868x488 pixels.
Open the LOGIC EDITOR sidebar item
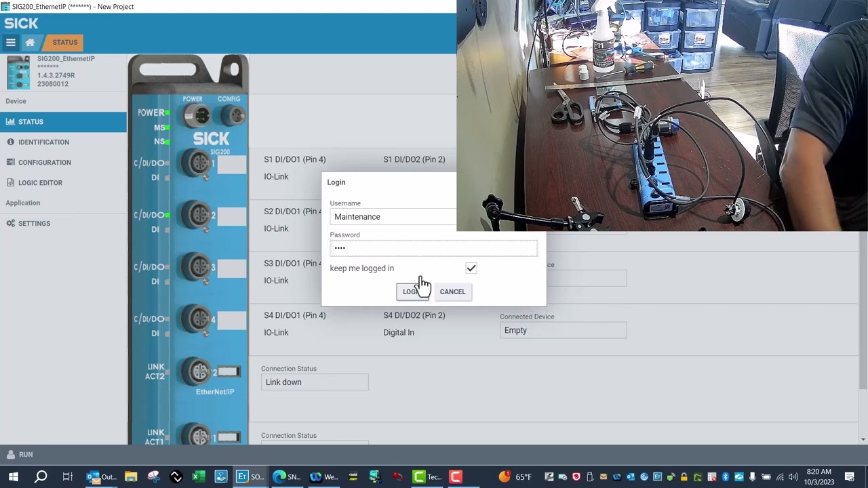click(x=63, y=183)
